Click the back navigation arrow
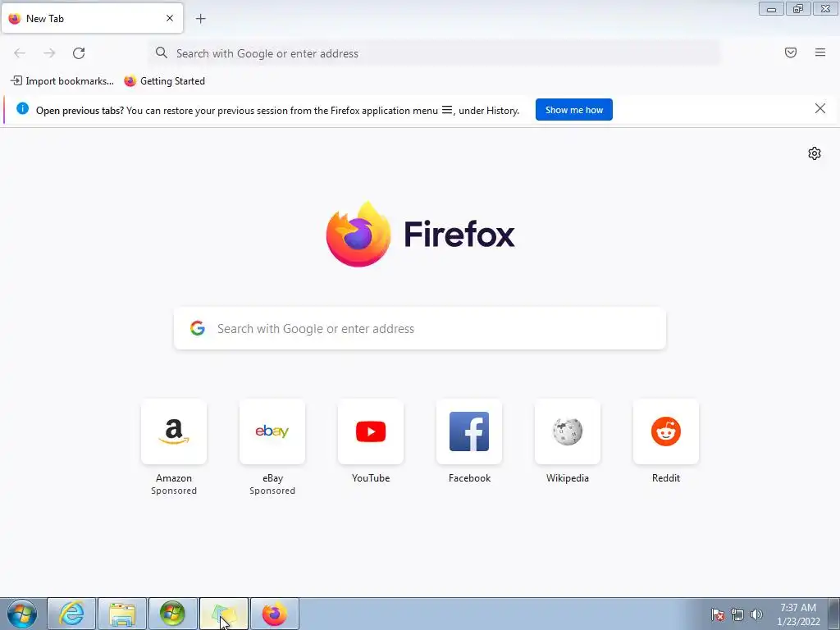 (x=20, y=53)
